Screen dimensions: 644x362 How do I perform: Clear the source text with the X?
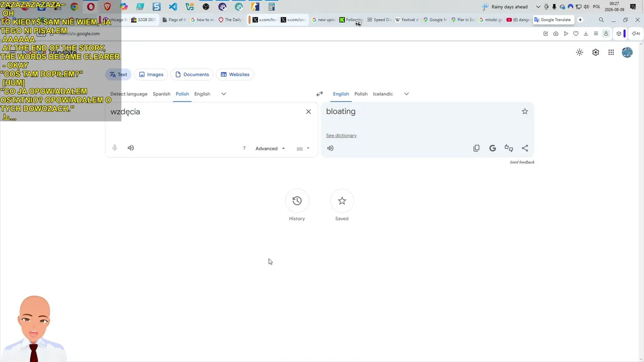click(308, 112)
